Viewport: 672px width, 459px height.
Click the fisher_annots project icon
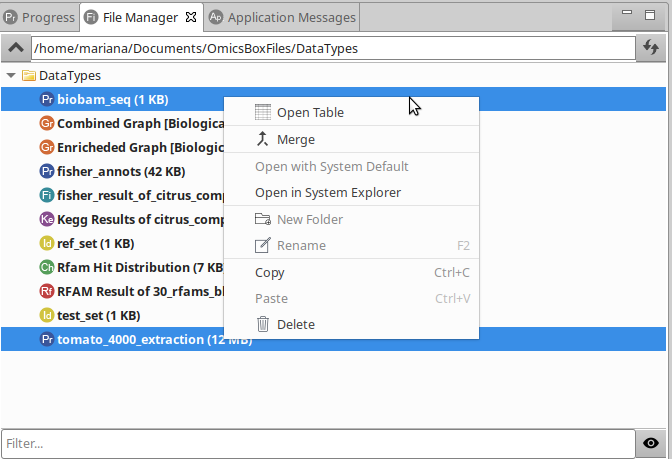tap(46, 171)
